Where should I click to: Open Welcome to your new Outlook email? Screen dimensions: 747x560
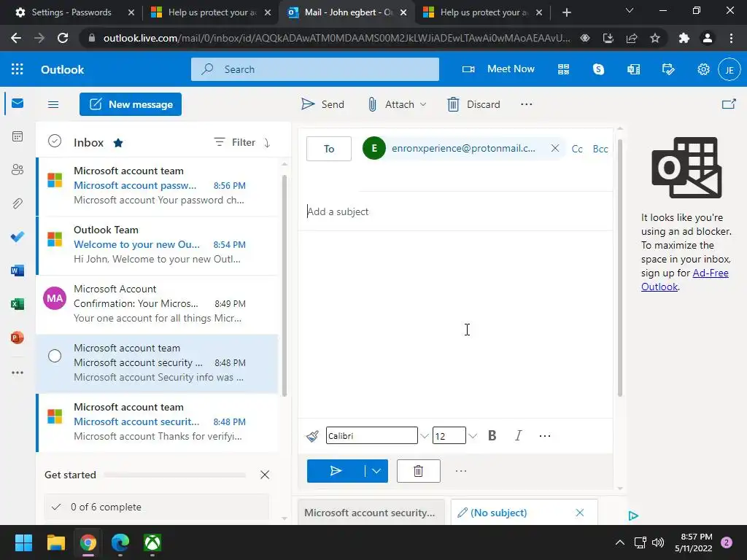pyautogui.click(x=158, y=245)
